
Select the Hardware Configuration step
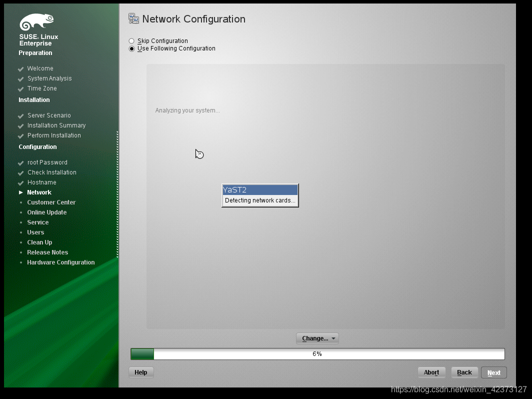coord(60,262)
